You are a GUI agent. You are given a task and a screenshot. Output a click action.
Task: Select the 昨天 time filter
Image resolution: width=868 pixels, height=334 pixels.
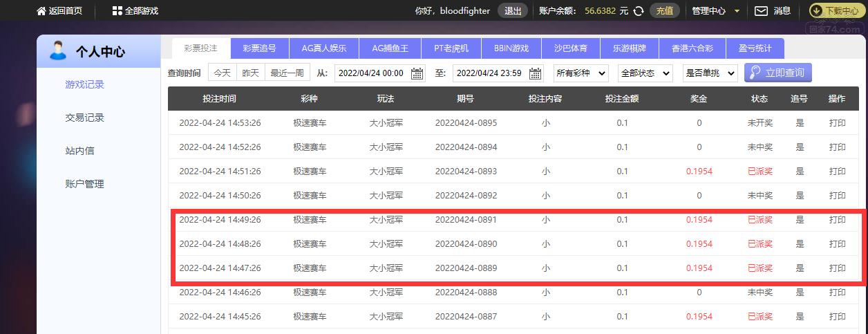tap(251, 73)
